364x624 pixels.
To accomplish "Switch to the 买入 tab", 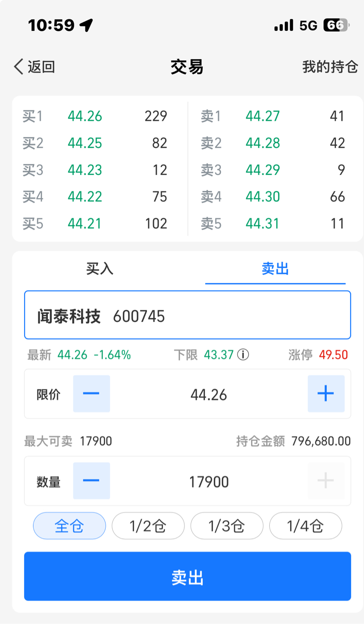I will tap(100, 269).
